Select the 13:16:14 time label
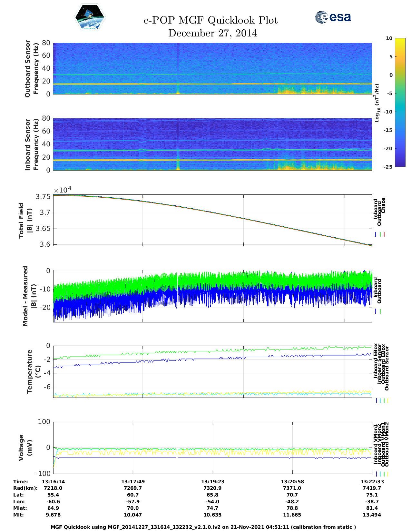Screen dimensions: 411x532 (53, 481)
